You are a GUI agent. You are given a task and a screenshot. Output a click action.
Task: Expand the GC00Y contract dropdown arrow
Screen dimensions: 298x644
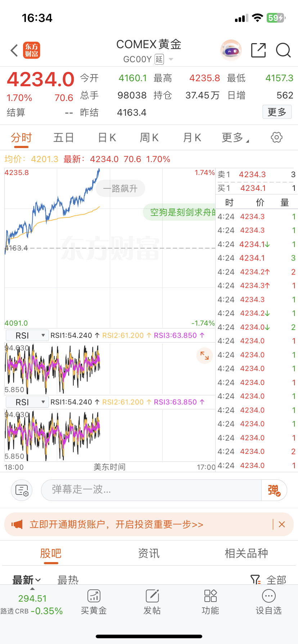point(171,59)
